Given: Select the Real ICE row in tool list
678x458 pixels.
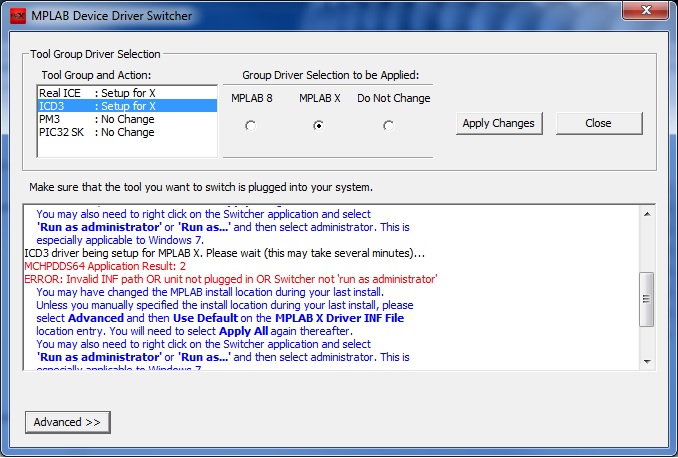Looking at the screenshot, I should coord(127,93).
